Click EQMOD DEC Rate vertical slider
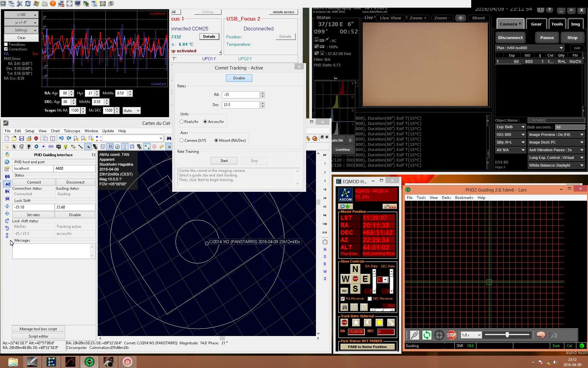This screenshot has width=588, height=368. click(x=391, y=281)
